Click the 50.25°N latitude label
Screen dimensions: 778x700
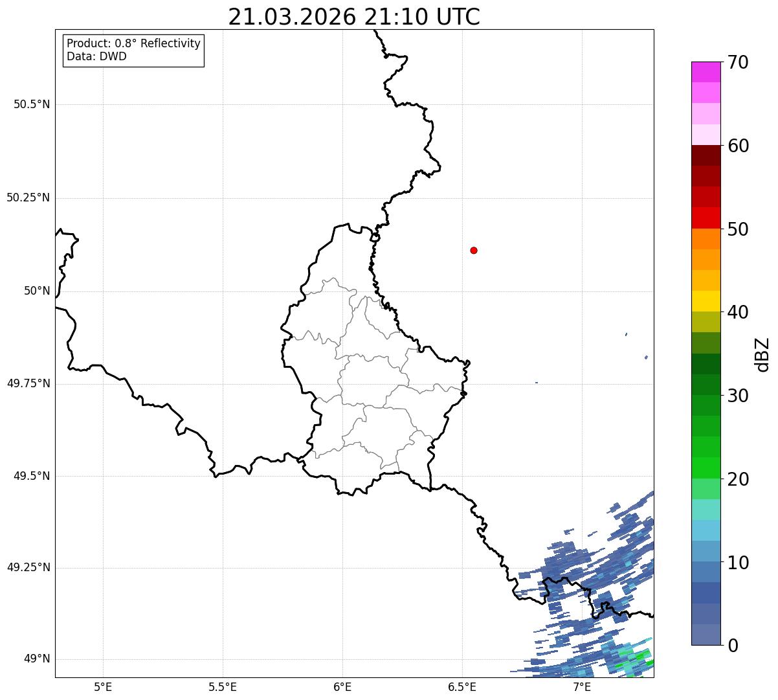tap(28, 198)
